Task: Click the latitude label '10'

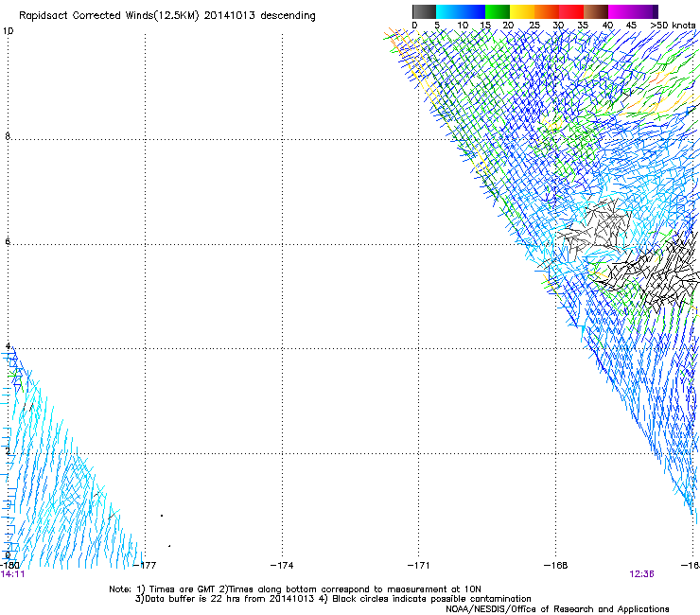Action: (8, 31)
